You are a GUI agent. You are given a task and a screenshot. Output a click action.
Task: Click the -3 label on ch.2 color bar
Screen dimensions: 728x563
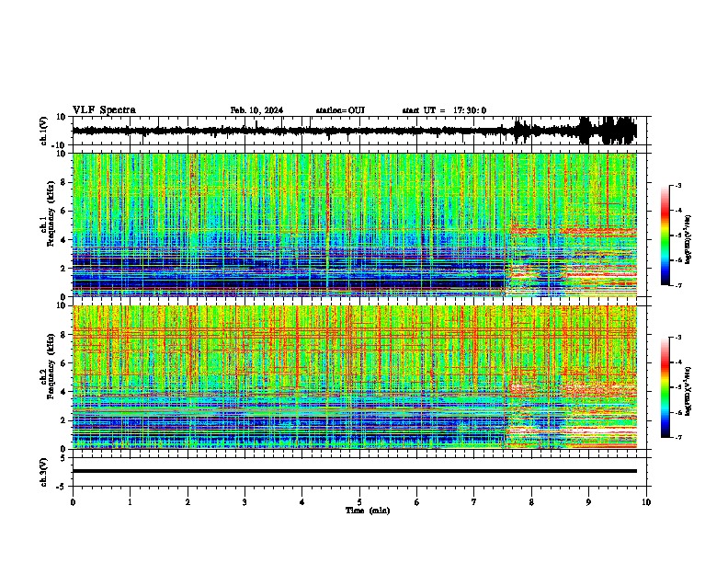[677, 337]
